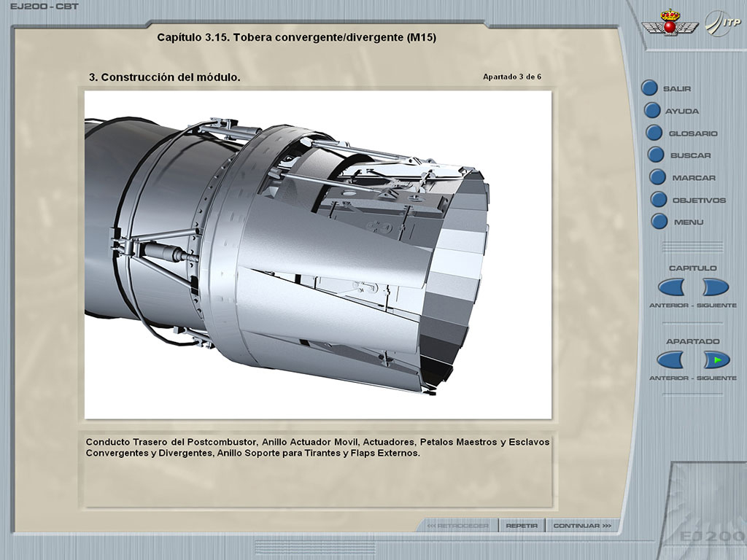This screenshot has height=560, width=747.
Task: Click the module description text box
Action: 317,468
